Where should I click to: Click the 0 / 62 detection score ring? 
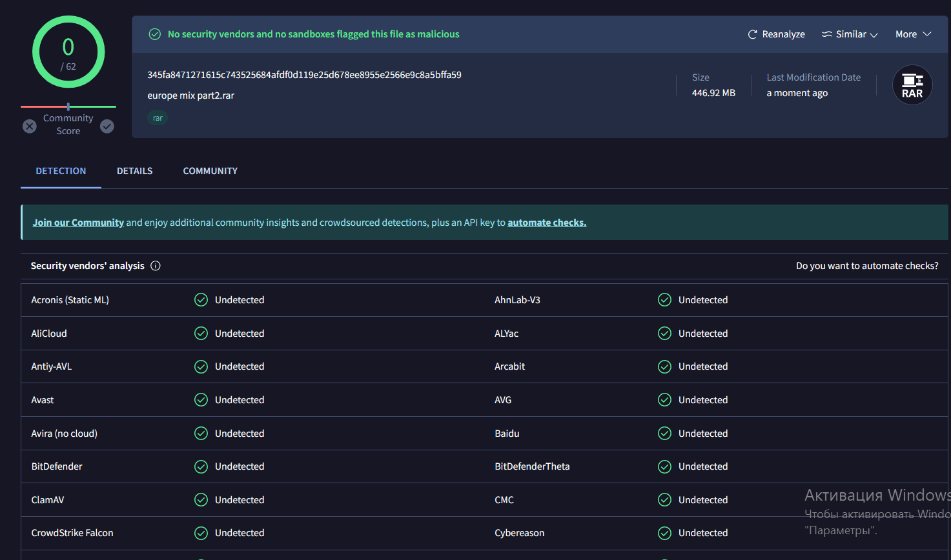coord(68,52)
